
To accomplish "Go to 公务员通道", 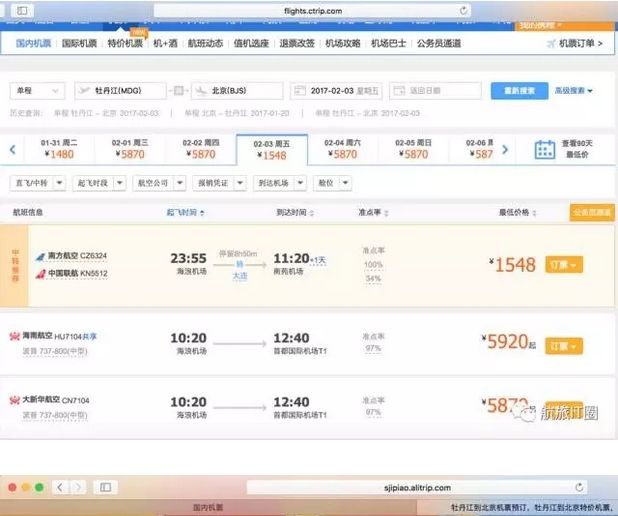I will point(439,43).
